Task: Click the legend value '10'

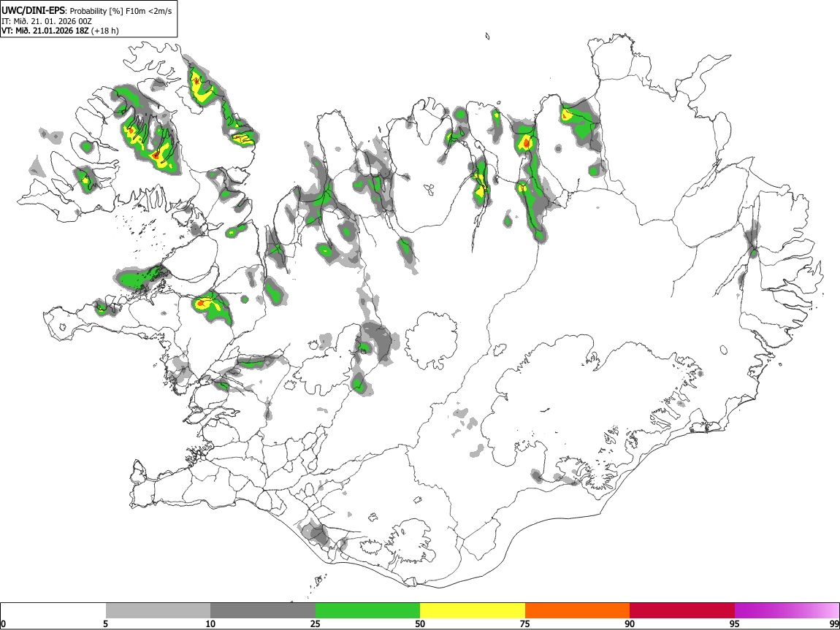Action: point(210,623)
